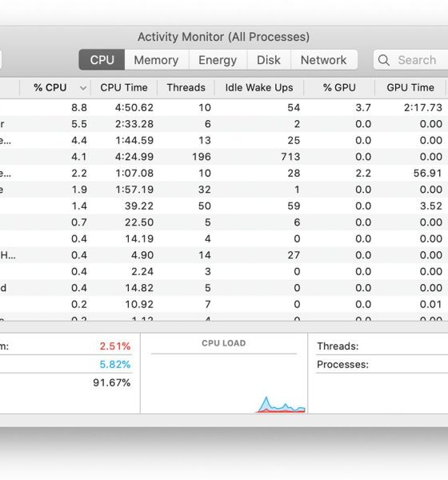Click the blue 5.82% user value
The height and width of the screenshot is (480, 448).
[115, 364]
